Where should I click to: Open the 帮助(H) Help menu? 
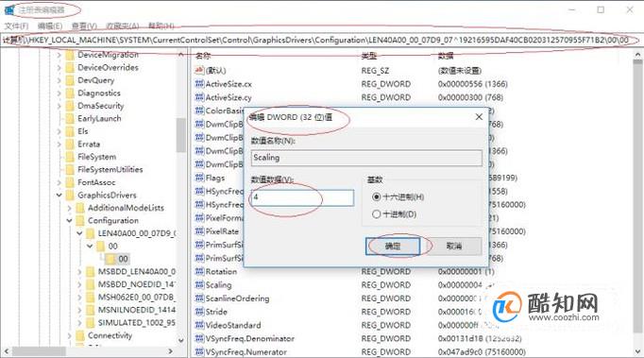pos(161,26)
